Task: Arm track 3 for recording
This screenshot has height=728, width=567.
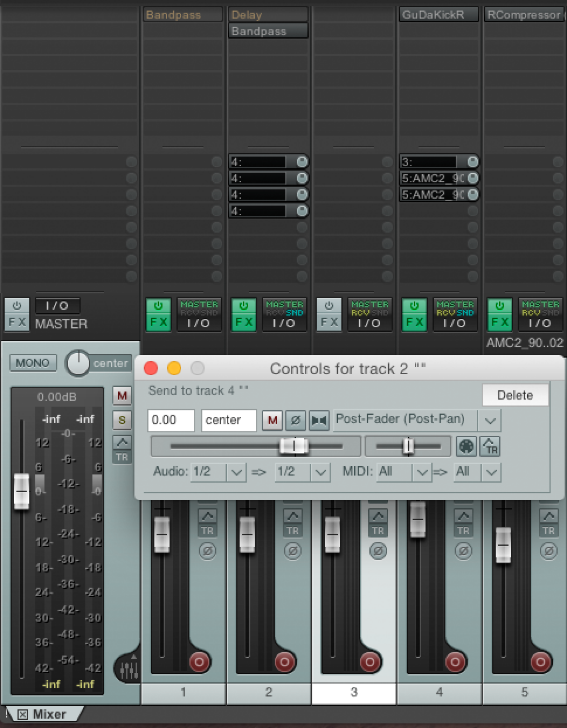Action: pyautogui.click(x=370, y=662)
